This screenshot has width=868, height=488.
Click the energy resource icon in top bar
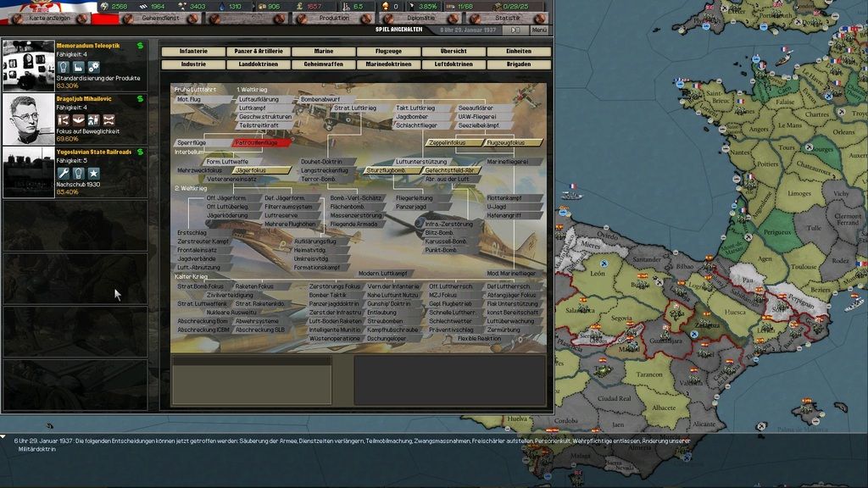tap(104, 6)
